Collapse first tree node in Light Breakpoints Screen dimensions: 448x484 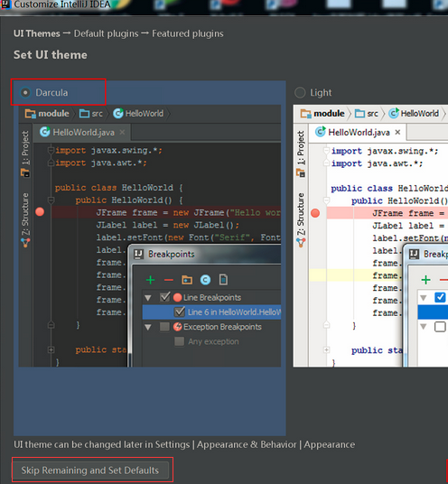pyautogui.click(x=424, y=298)
